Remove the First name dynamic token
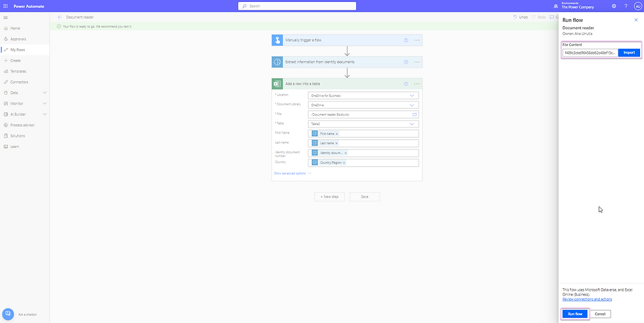The image size is (644, 323). click(336, 134)
